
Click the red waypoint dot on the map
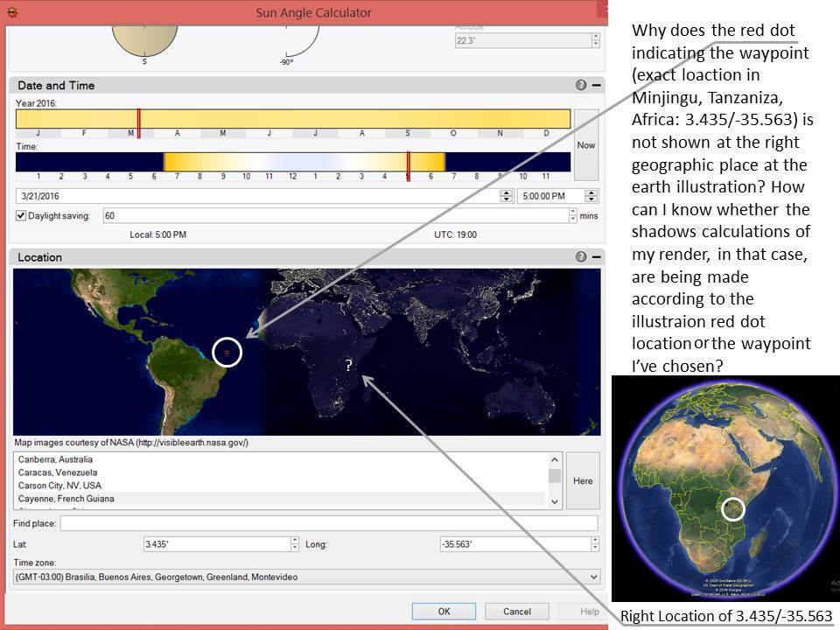227,353
